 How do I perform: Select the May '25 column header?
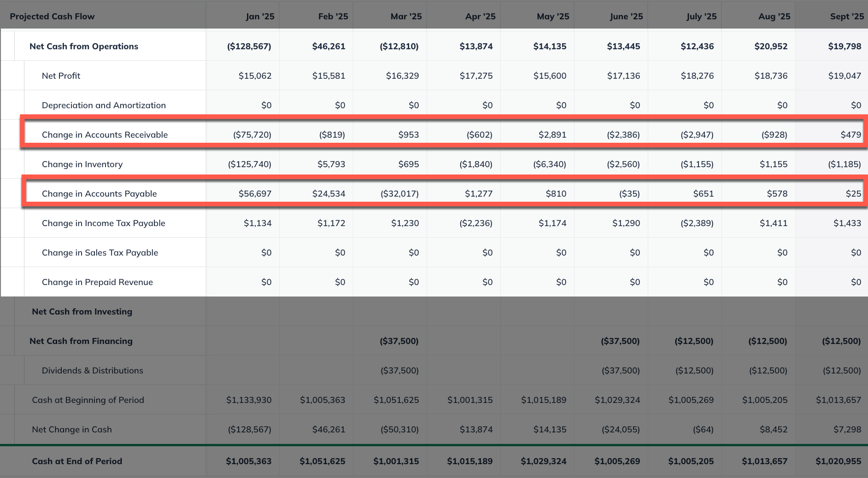click(x=553, y=17)
